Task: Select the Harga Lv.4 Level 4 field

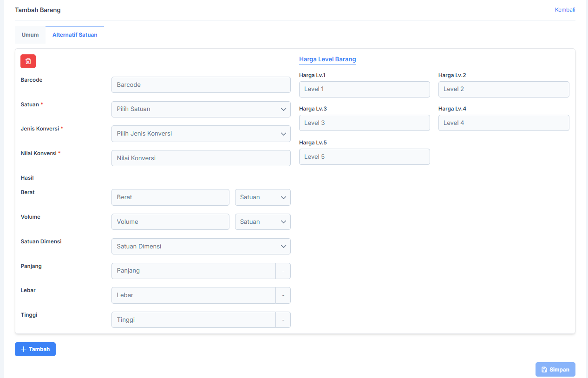Action: 503,123
